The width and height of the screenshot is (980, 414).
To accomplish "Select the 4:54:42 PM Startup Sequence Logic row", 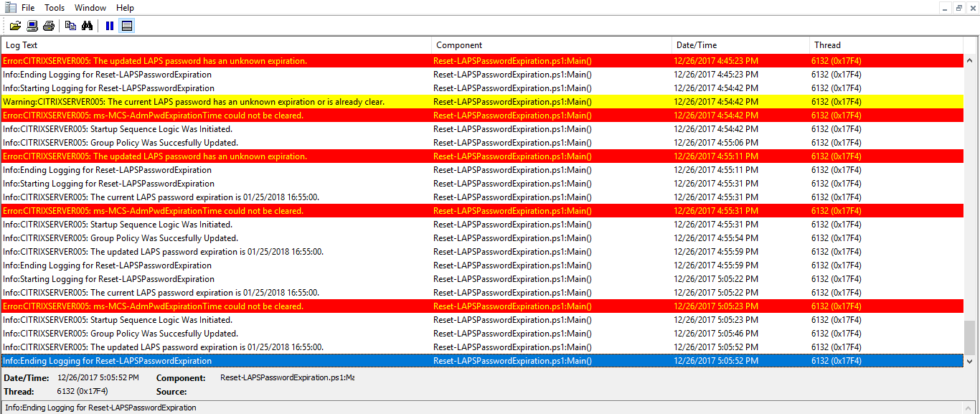I will (x=482, y=129).
